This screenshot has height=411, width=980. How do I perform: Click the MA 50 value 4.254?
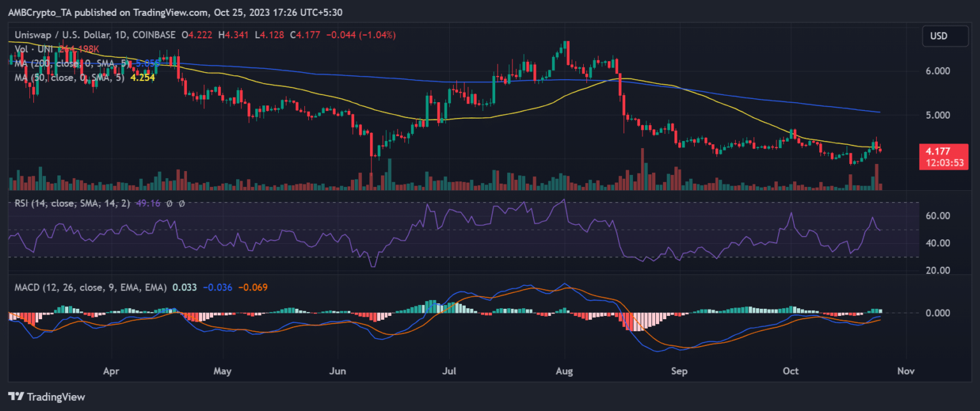[142, 77]
